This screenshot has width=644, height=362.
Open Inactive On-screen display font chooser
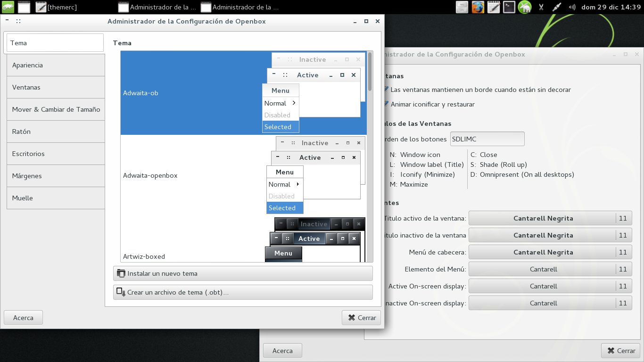coord(550,303)
